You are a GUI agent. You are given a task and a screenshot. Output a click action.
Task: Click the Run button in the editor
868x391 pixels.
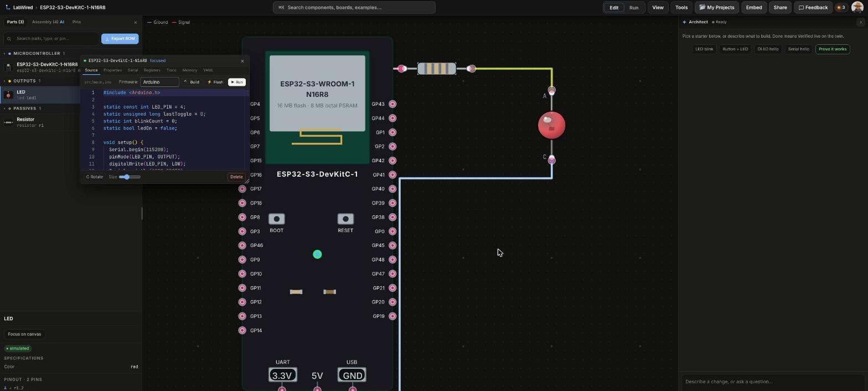point(237,82)
